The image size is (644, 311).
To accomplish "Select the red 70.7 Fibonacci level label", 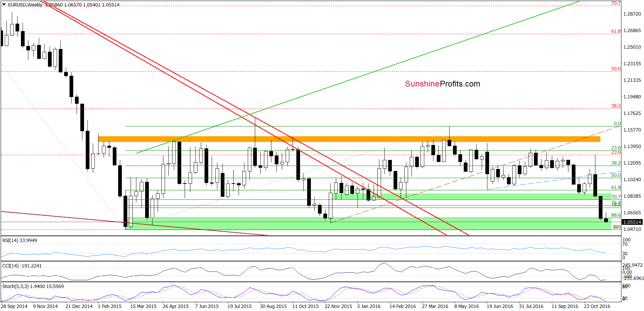I will click(616, 3).
